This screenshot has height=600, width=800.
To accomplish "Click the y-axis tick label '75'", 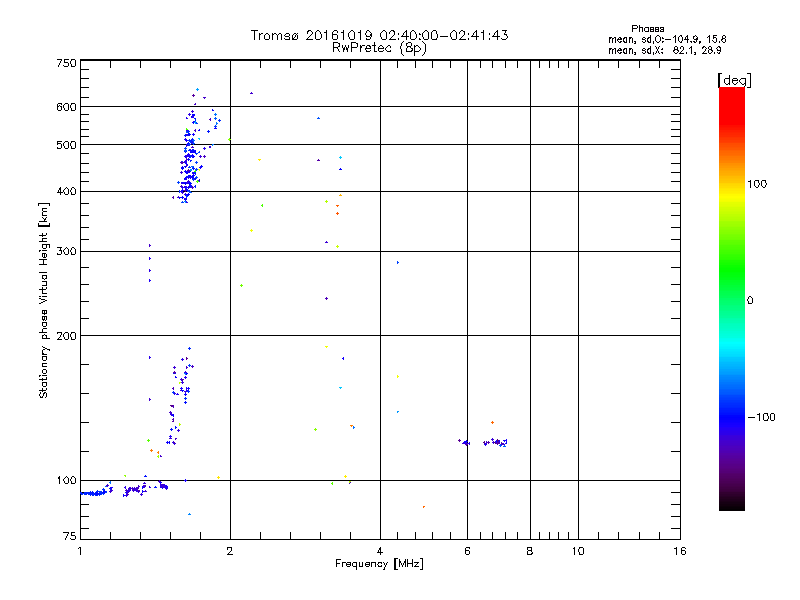I will (70, 536).
